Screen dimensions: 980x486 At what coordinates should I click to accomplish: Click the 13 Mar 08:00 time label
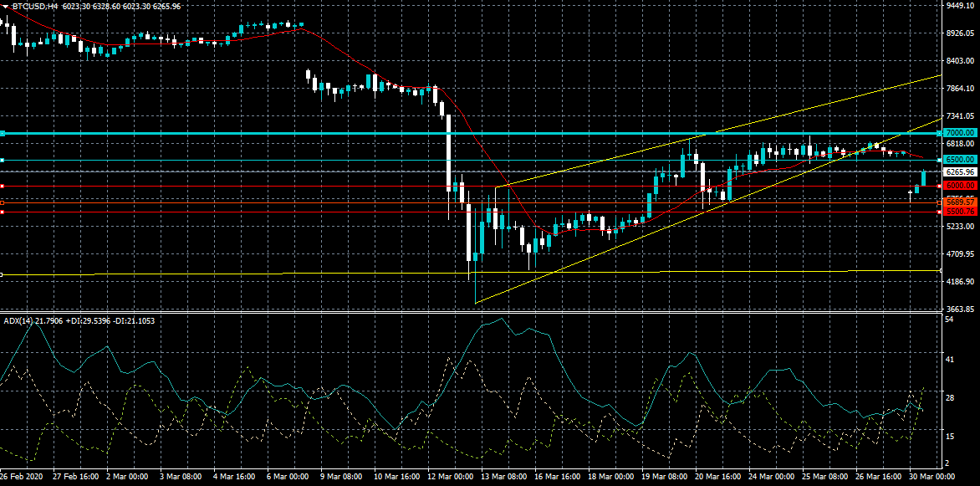tap(504, 476)
